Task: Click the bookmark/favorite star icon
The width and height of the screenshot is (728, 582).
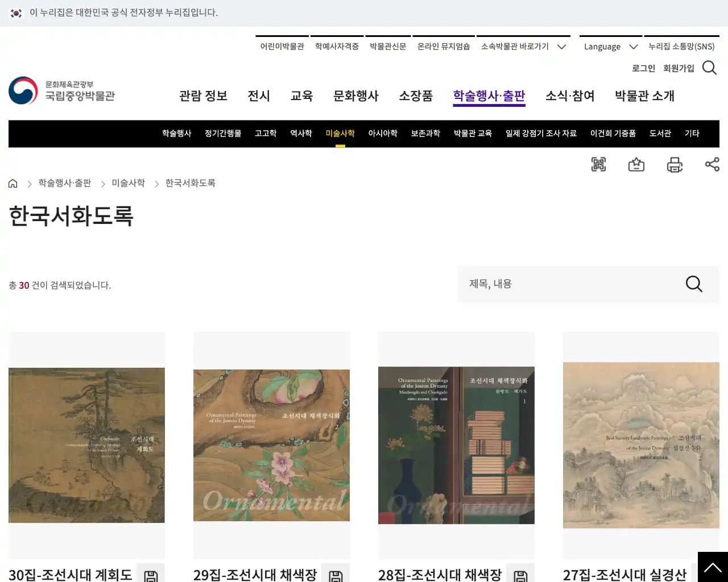Action: 636,165
